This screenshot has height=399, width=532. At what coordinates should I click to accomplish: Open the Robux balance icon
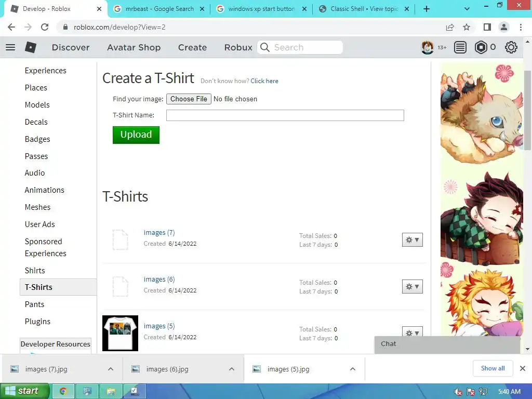point(481,47)
